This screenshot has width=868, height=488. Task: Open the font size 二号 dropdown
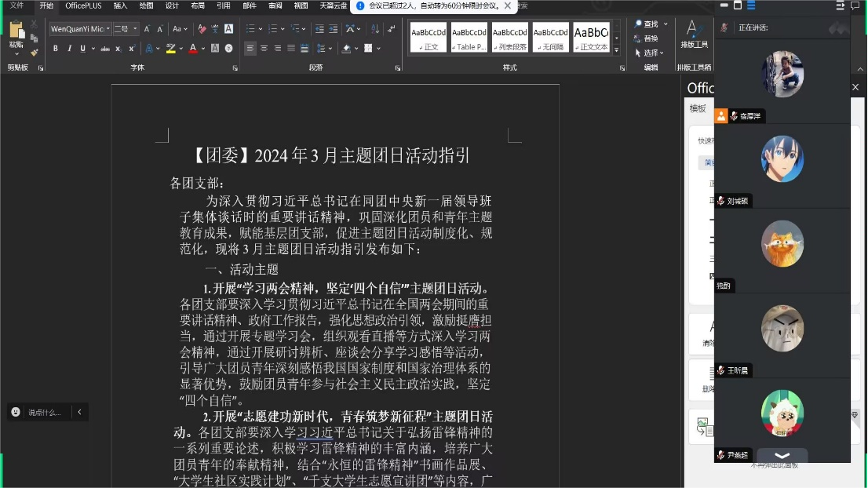[135, 29]
